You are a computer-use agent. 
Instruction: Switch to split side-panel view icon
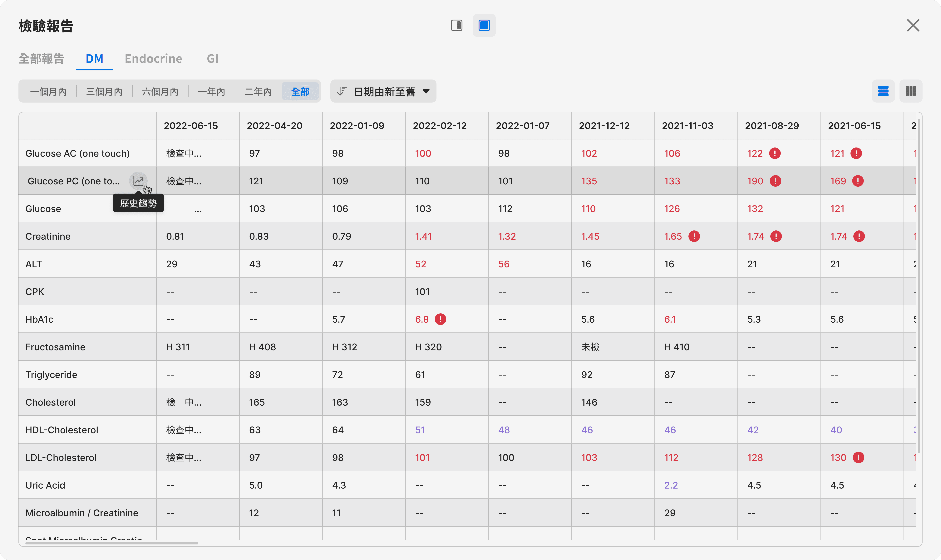click(456, 25)
